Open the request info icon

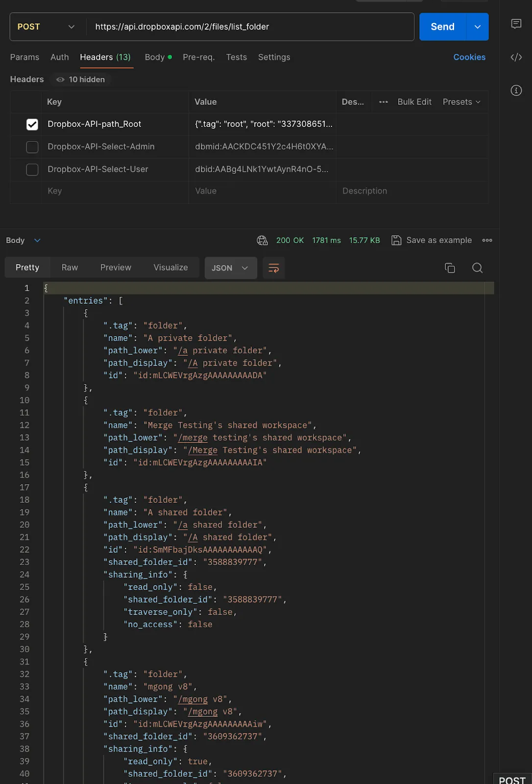tap(516, 90)
